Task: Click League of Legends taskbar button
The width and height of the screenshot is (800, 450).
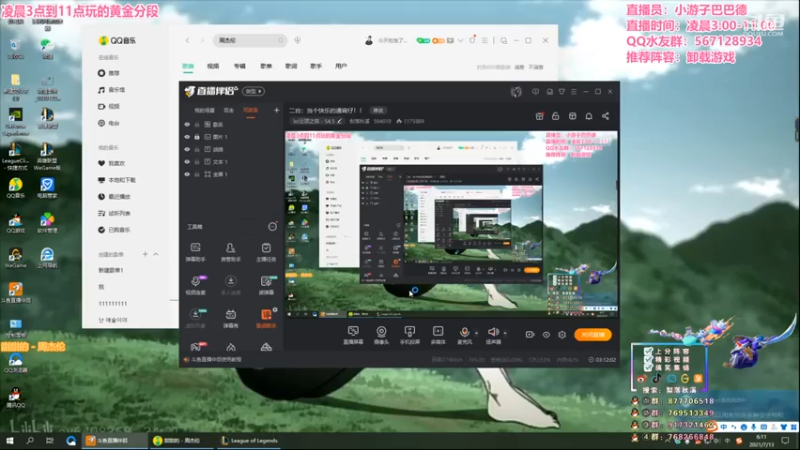Action: tap(249, 441)
